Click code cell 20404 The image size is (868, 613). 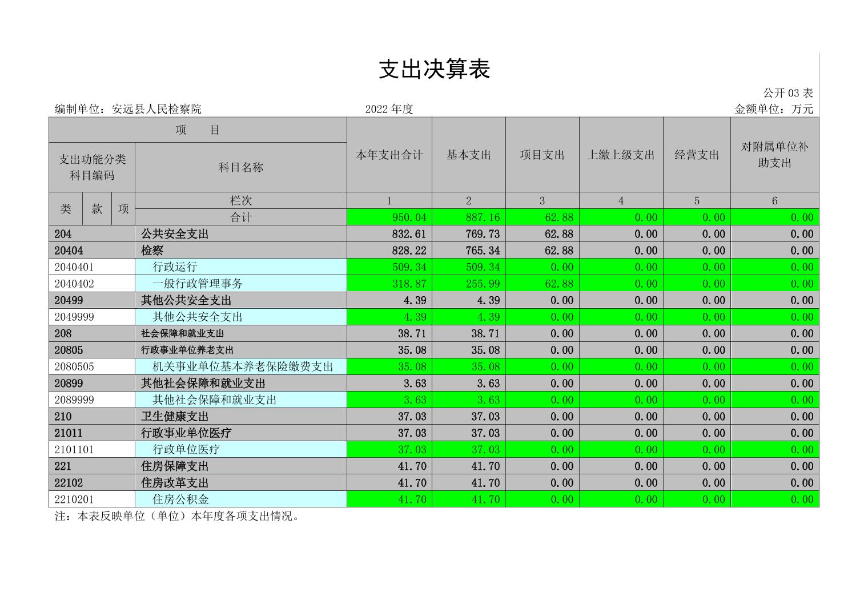92,251
